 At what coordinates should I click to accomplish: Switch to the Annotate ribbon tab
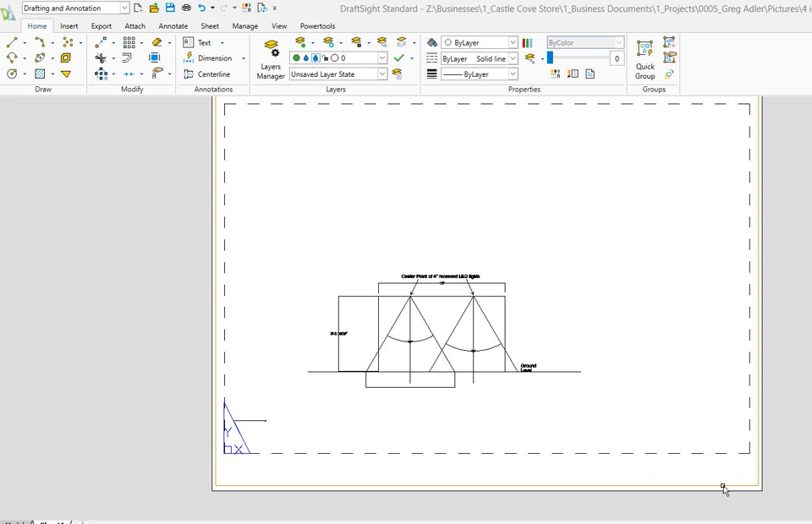(173, 26)
